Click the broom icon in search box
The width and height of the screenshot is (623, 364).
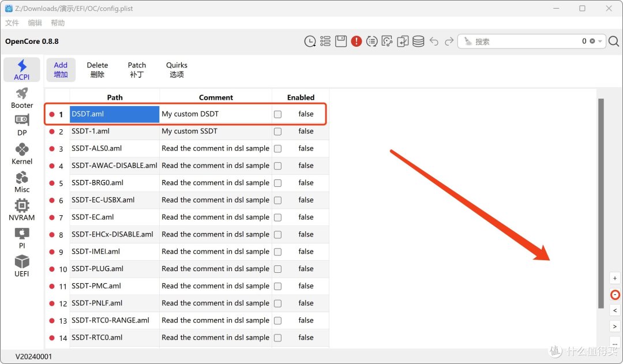tap(468, 42)
